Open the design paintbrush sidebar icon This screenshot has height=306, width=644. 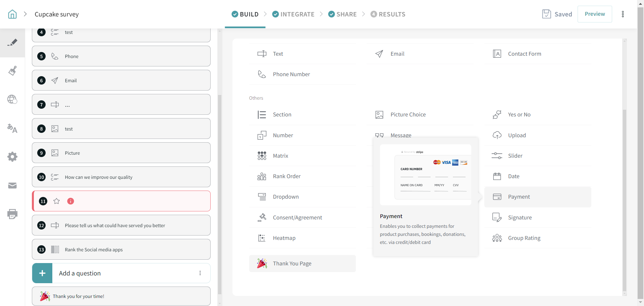(12, 71)
